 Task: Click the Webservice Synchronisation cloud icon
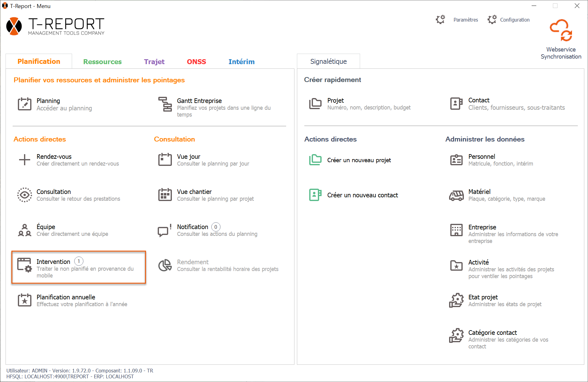click(x=561, y=31)
